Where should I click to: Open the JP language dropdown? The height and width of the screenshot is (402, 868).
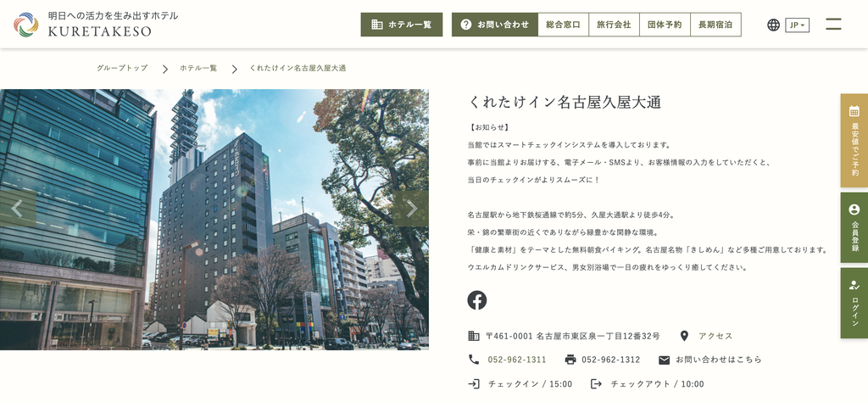pyautogui.click(x=797, y=25)
